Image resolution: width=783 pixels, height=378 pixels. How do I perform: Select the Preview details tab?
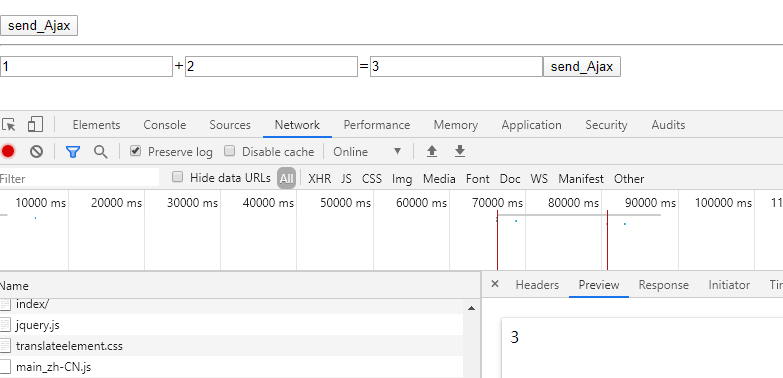(x=599, y=285)
